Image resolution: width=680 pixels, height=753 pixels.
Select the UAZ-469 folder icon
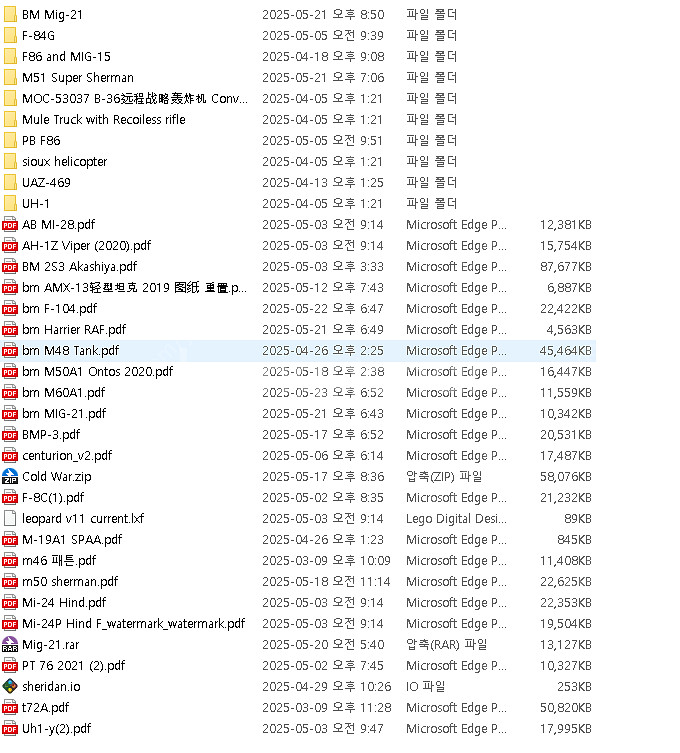(x=10, y=182)
